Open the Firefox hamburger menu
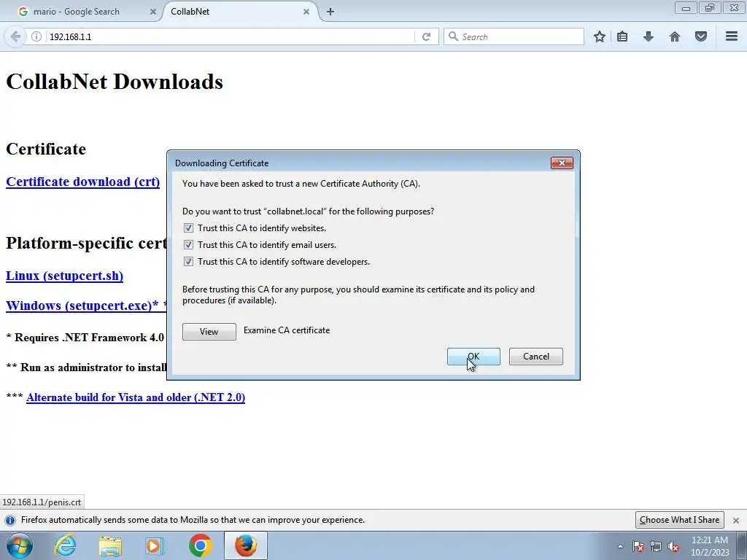 (x=732, y=36)
